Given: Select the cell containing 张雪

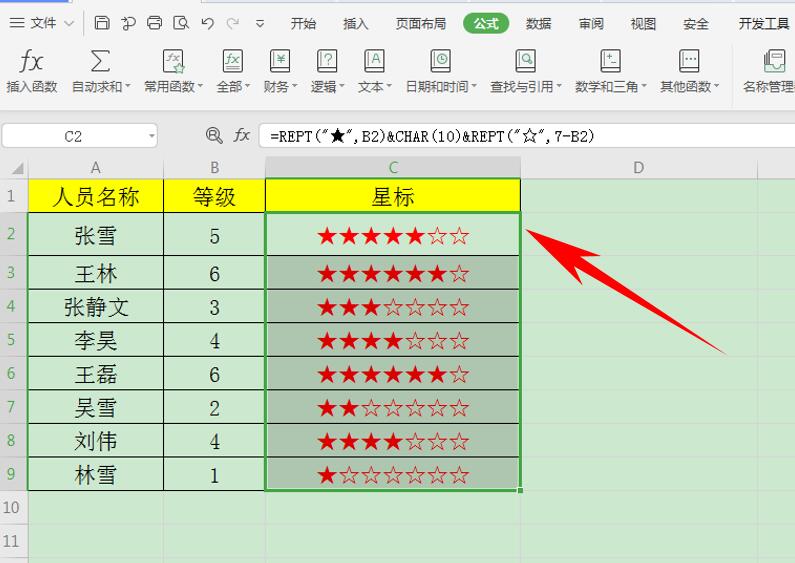Looking at the screenshot, I should (96, 234).
